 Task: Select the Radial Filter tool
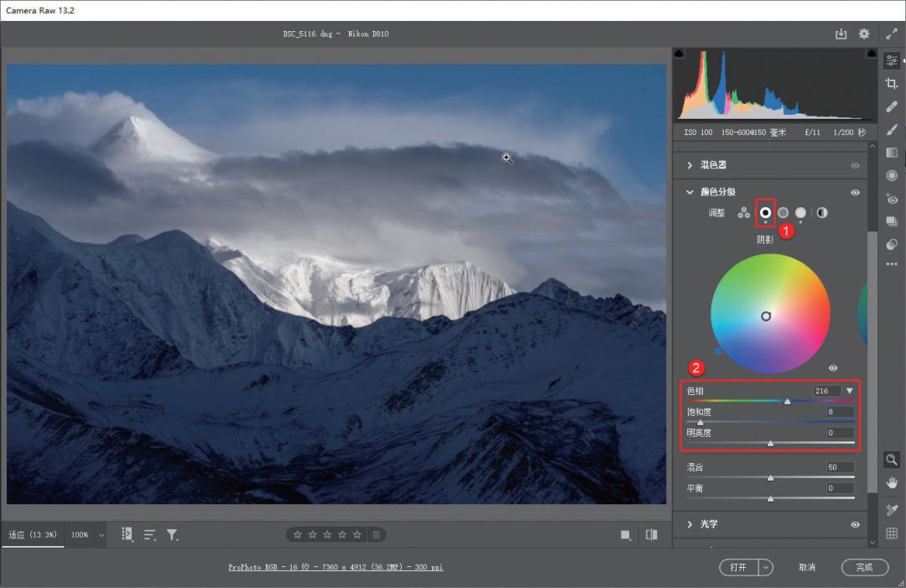(x=892, y=175)
